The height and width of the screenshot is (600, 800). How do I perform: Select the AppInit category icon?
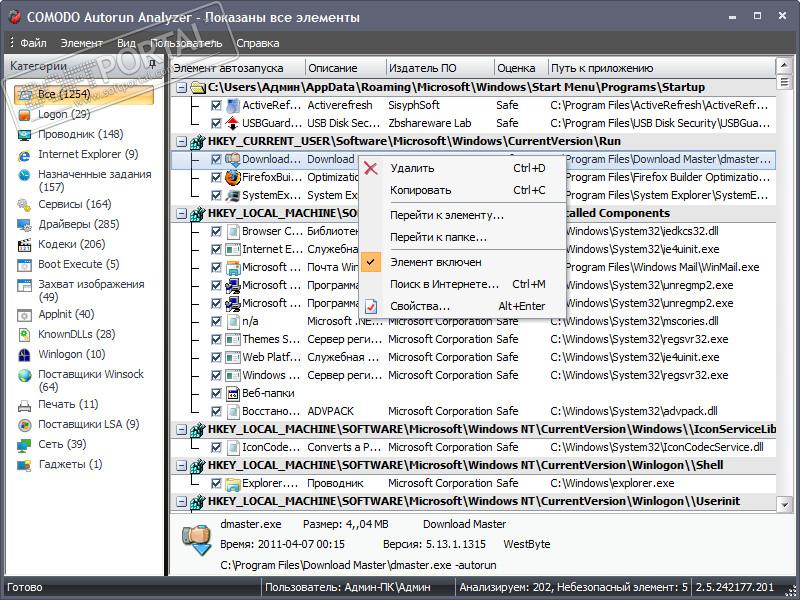point(24,315)
